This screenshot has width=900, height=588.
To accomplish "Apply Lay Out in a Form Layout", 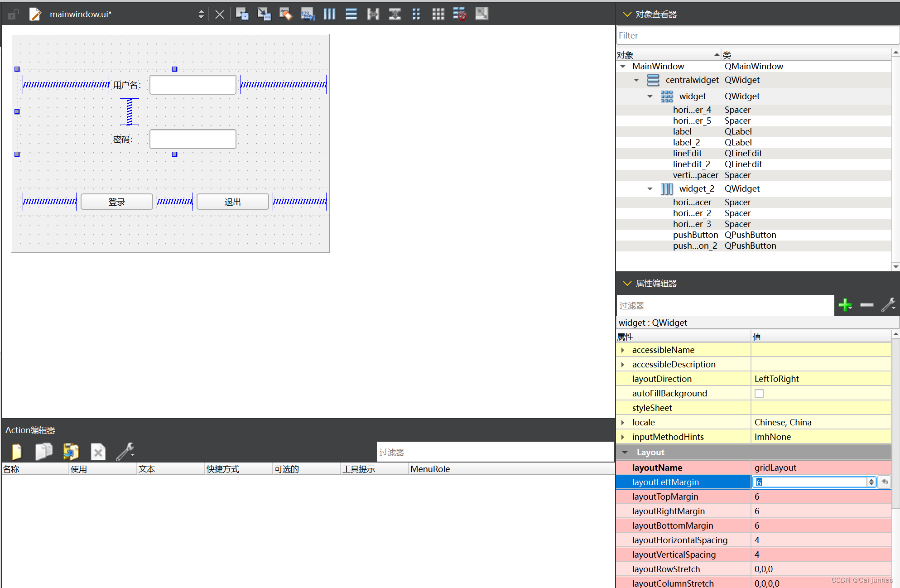I will coord(416,14).
